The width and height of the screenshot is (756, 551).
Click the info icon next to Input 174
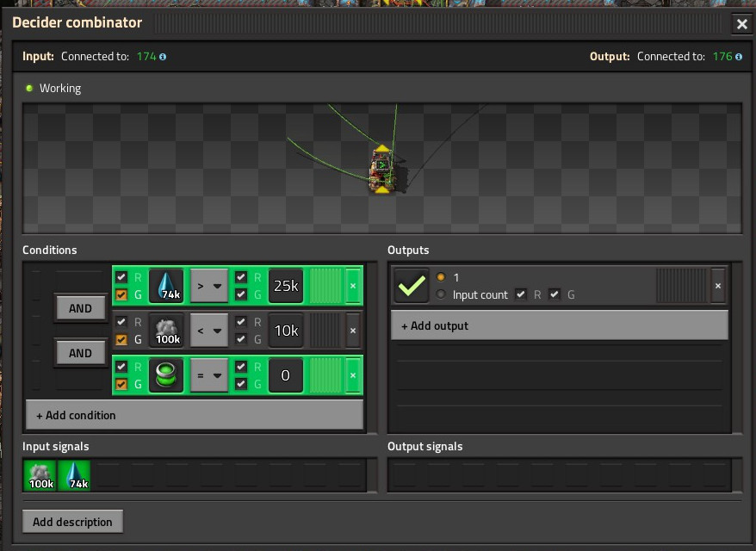point(163,57)
